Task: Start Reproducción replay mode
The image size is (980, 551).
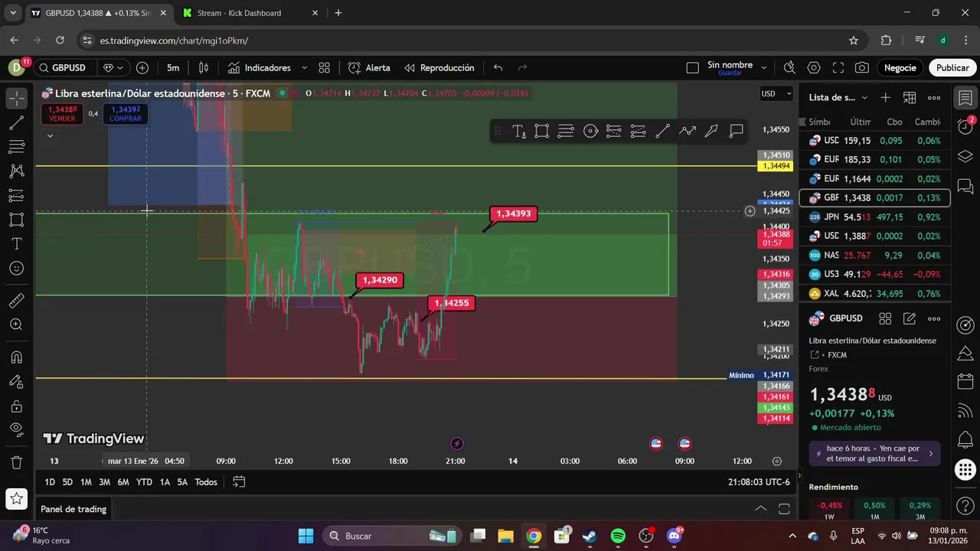Action: (x=439, y=67)
